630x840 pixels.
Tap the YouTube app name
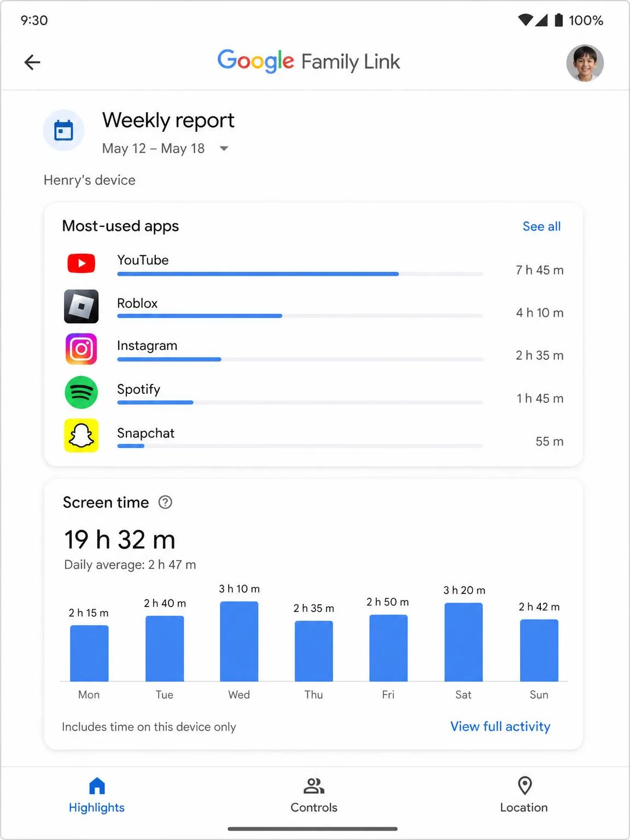click(x=143, y=260)
